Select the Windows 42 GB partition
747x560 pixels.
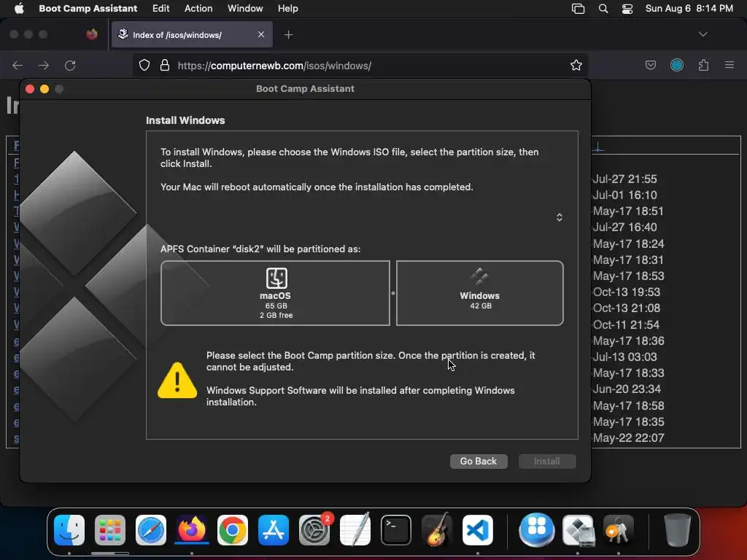pyautogui.click(x=480, y=293)
